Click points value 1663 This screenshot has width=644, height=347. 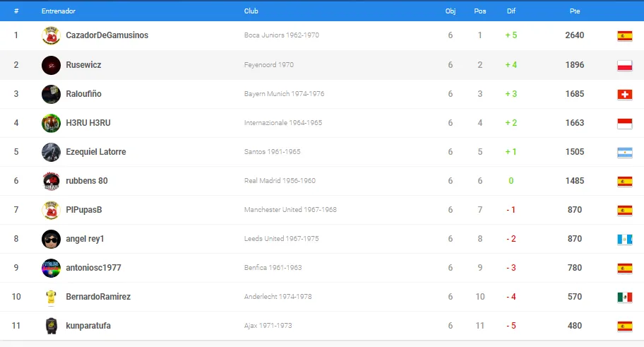[575, 122]
